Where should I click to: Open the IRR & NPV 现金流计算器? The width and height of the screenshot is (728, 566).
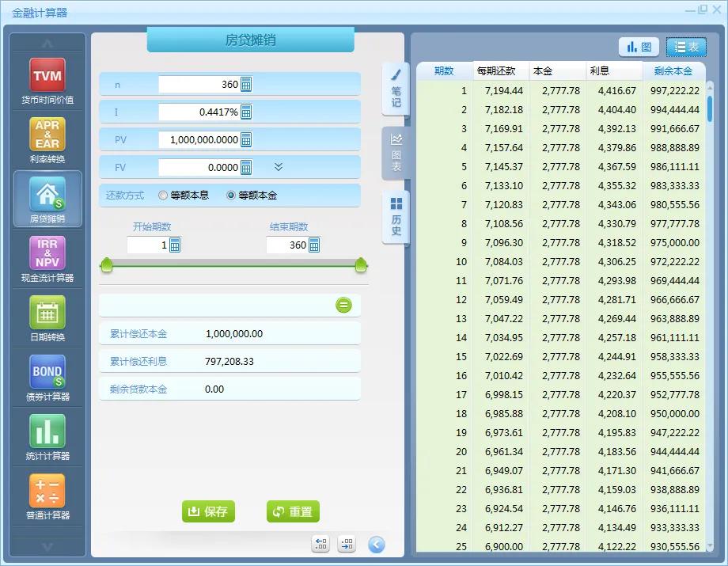47,259
